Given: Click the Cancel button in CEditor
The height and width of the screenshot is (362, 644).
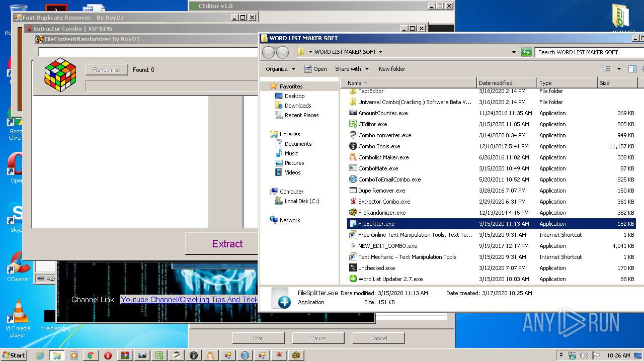Looking at the screenshot, I should 378,338.
